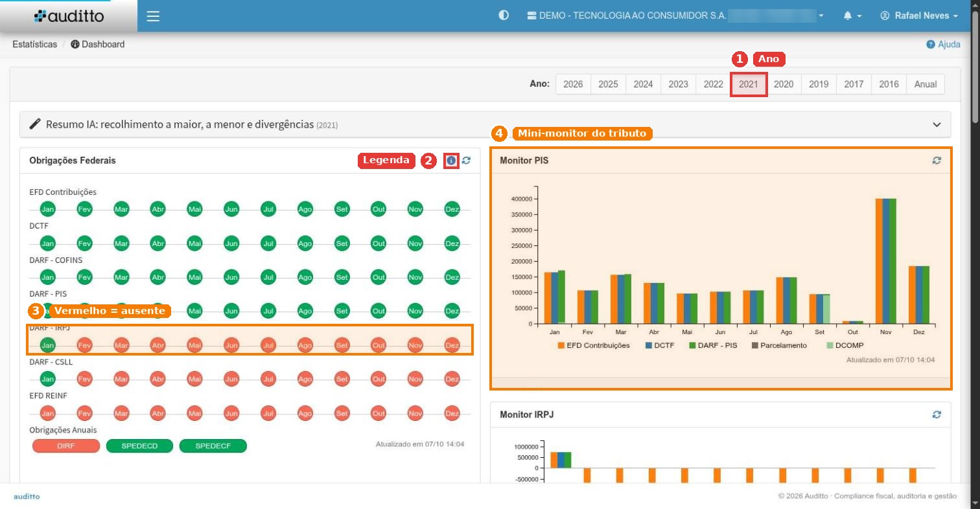Click the SPEDECF annual obligation button
Screen dimensions: 980x509
213,446
